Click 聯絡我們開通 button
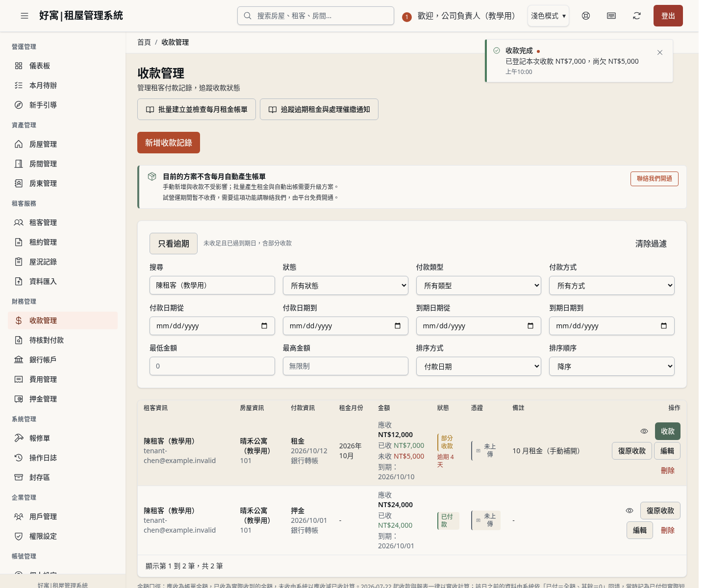This screenshot has width=706, height=588. [x=655, y=179]
